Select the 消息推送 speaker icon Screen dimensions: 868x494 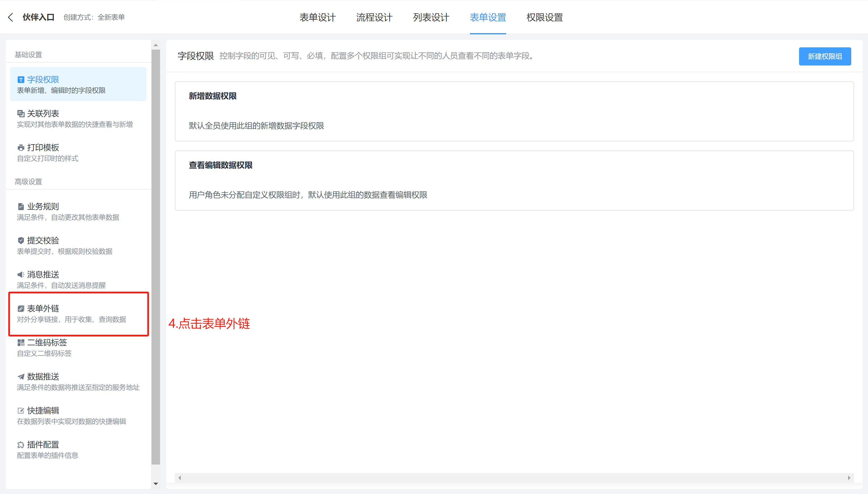21,274
